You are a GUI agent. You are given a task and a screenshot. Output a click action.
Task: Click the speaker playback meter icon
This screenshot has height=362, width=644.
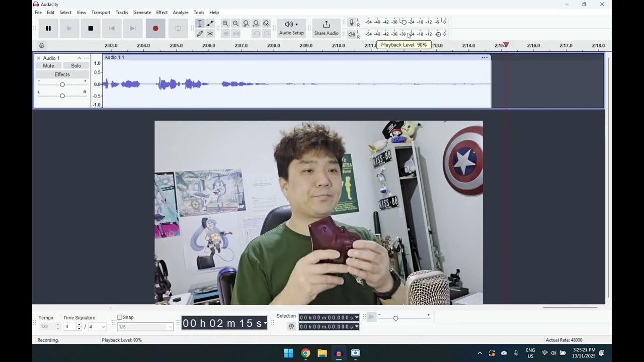tap(352, 34)
